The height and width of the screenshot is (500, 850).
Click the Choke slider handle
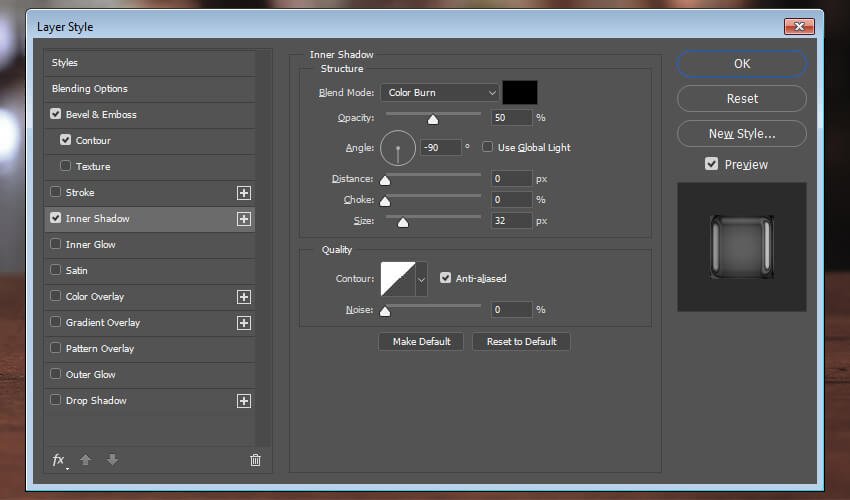pyautogui.click(x=385, y=201)
